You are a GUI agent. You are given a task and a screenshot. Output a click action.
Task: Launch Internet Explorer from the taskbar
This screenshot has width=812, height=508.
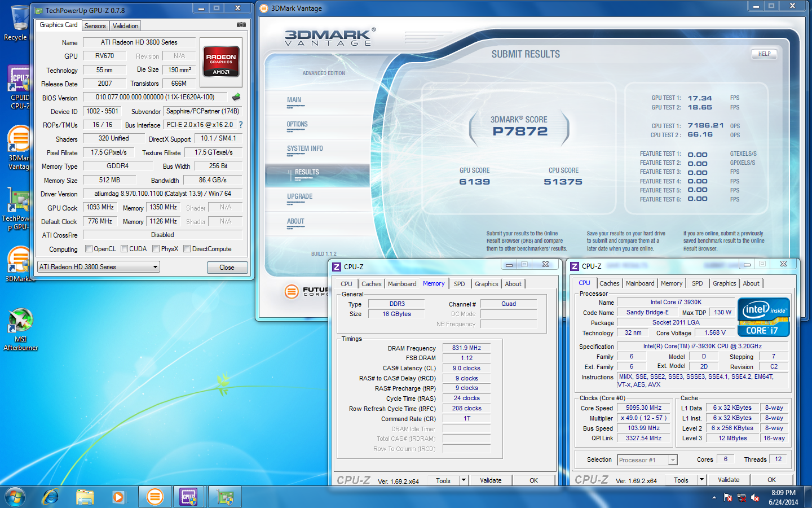click(x=51, y=497)
